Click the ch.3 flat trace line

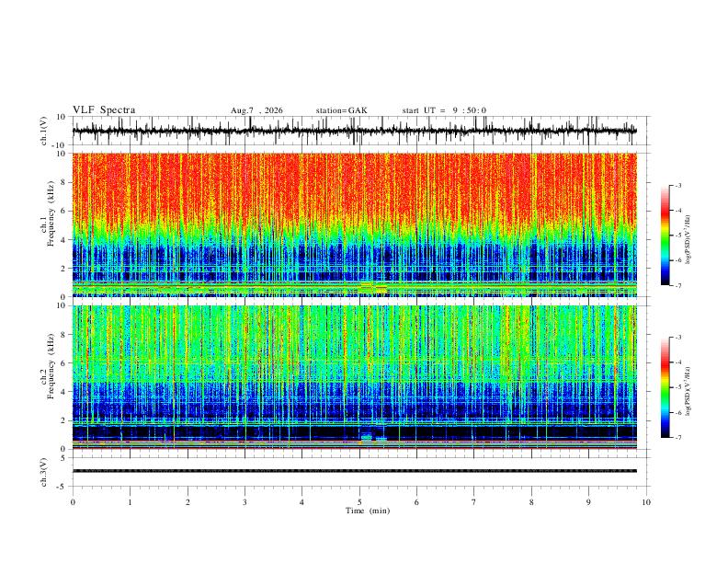pos(354,471)
